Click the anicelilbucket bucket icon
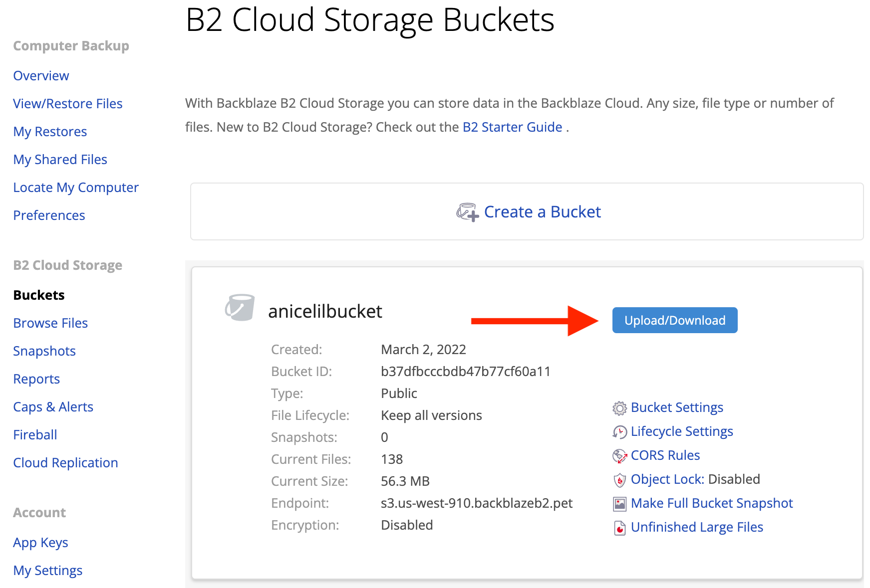 [x=240, y=308]
